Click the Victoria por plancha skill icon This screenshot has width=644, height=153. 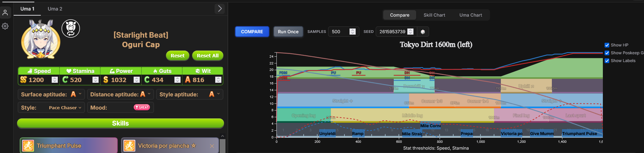pos(129,146)
